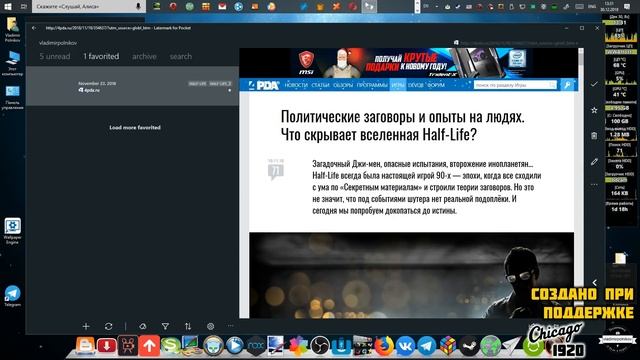This screenshot has height=360, width=640.
Task: Open the more options ellipsis in the list toolbar
Action: coord(231,326)
